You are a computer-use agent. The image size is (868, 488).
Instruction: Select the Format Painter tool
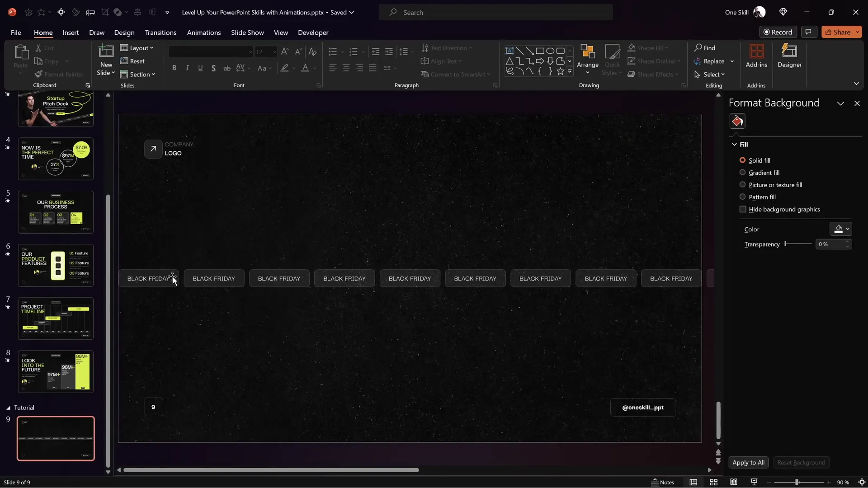59,74
